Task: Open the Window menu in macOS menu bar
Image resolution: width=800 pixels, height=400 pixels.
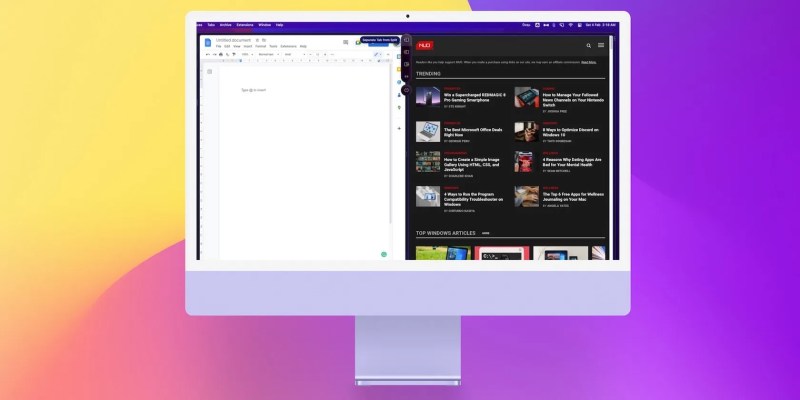Action: tap(264, 25)
